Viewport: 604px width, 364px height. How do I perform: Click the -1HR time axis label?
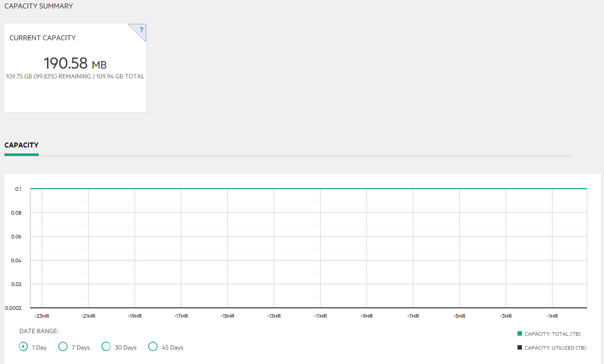[x=552, y=316]
